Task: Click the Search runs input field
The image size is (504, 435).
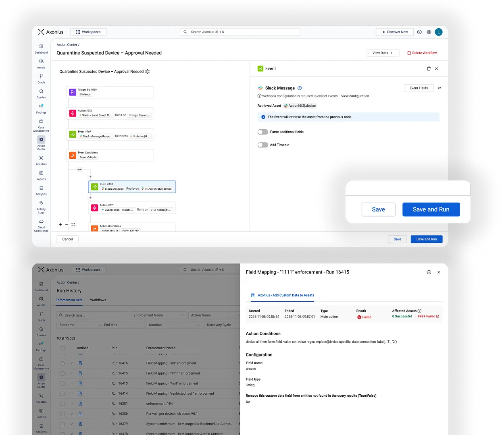Action: (x=93, y=315)
